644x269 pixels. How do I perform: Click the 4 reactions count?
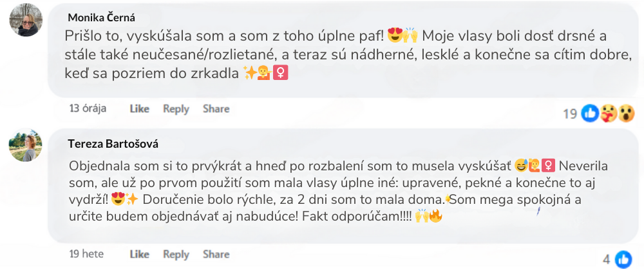[x=606, y=260]
